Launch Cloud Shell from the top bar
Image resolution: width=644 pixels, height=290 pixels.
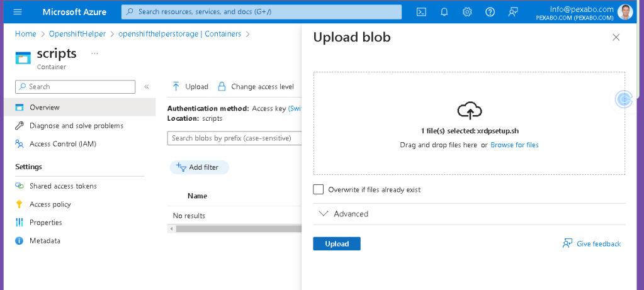point(421,12)
